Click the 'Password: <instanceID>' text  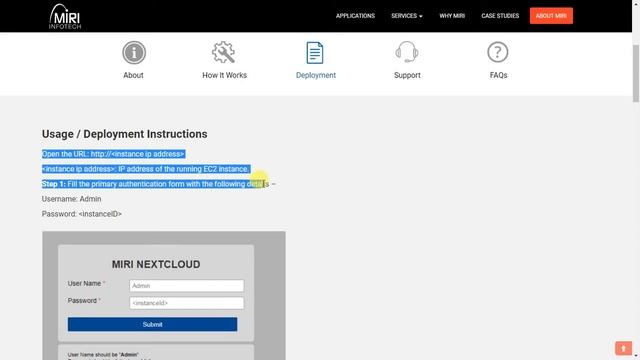click(x=82, y=214)
